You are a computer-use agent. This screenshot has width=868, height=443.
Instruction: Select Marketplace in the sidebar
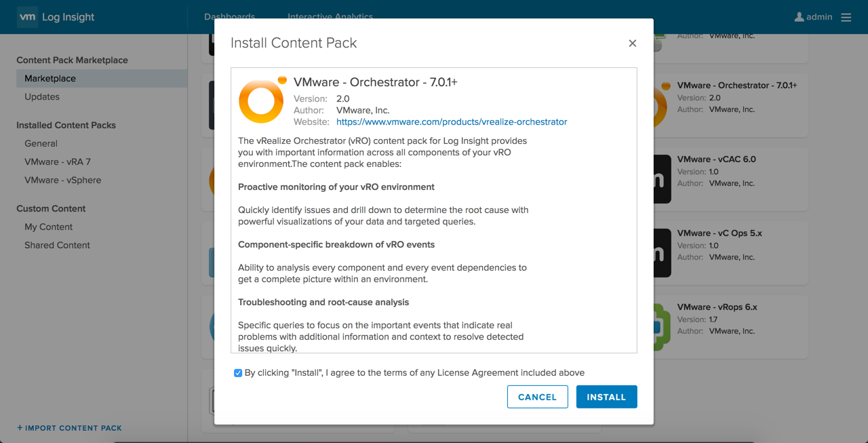[x=50, y=79]
